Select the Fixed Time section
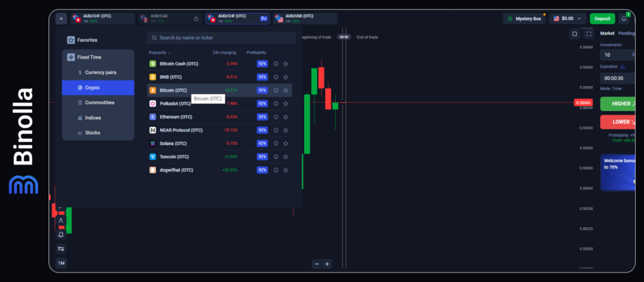The image size is (644, 282). [x=98, y=57]
